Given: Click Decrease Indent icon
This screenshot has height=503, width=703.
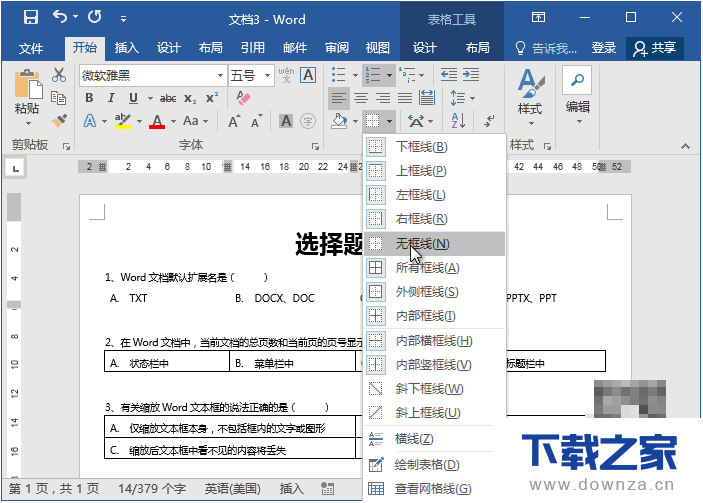Looking at the screenshot, I should click(x=448, y=74).
